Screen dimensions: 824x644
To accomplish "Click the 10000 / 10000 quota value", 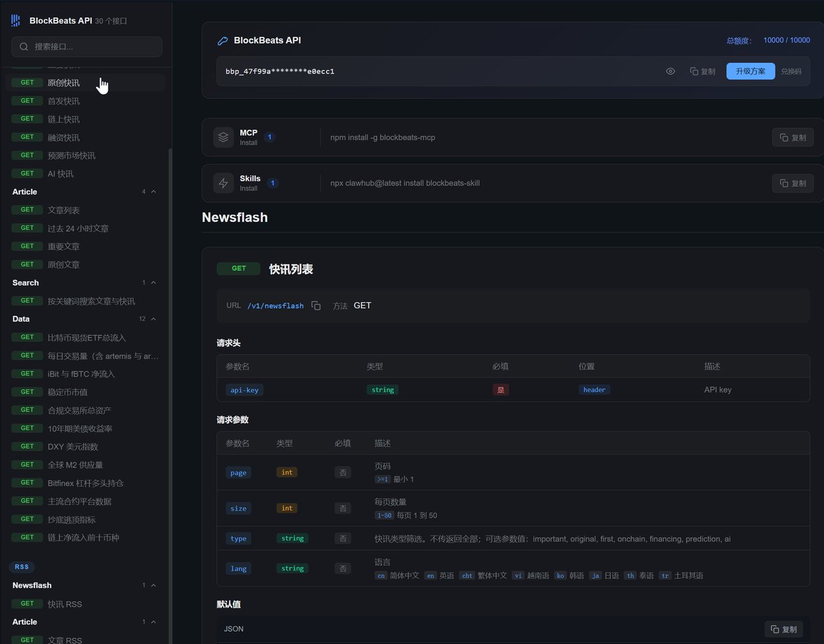I will click(x=786, y=41).
